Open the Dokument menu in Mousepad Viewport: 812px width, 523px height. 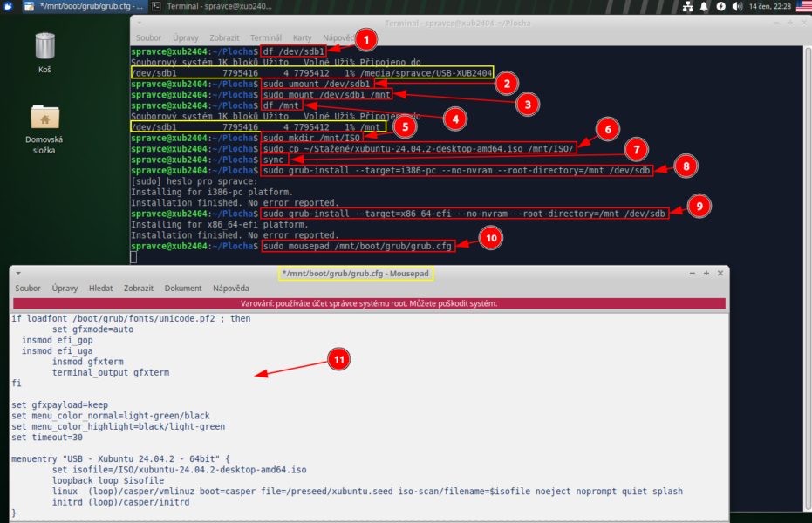pos(183,289)
